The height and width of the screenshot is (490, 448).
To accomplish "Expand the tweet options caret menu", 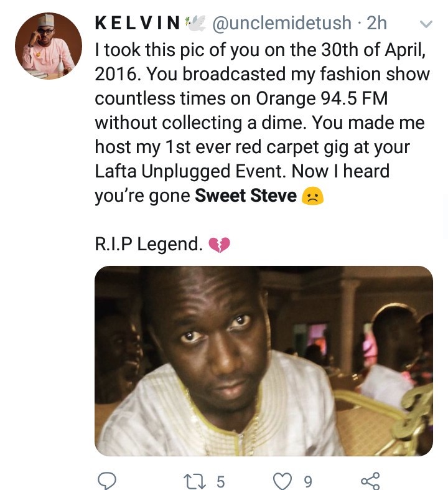I will [x=426, y=25].
